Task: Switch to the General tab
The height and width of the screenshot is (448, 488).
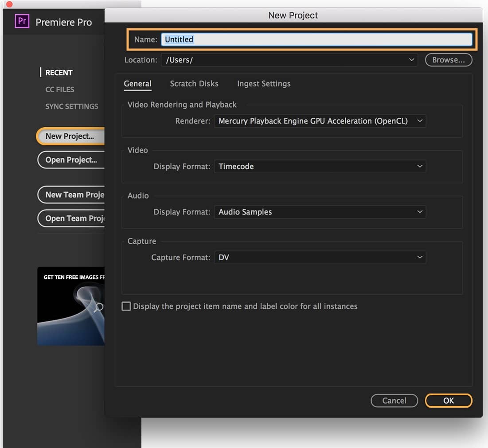Action: 137,84
